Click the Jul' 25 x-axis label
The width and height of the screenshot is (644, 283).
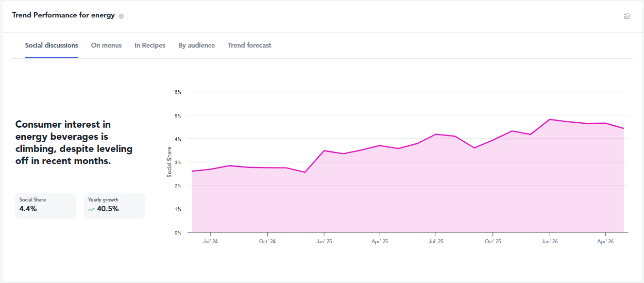[x=436, y=241]
